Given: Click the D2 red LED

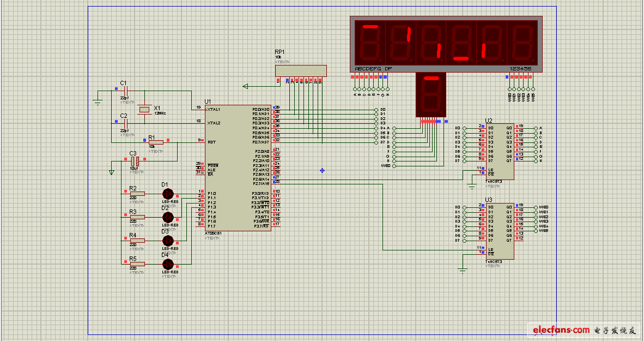Looking at the screenshot, I should point(168,217).
